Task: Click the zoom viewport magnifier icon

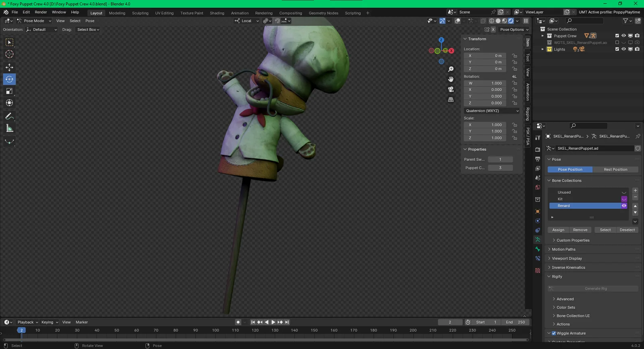Action: 451,69
